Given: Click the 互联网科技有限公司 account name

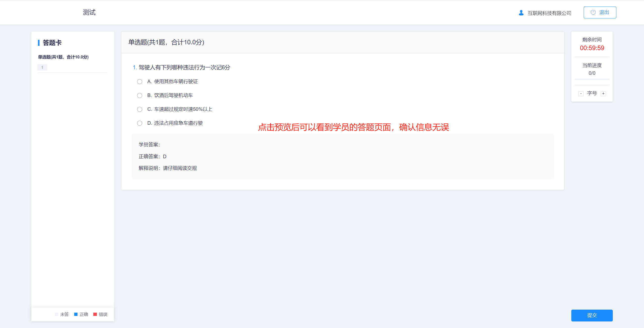Looking at the screenshot, I should [549, 13].
